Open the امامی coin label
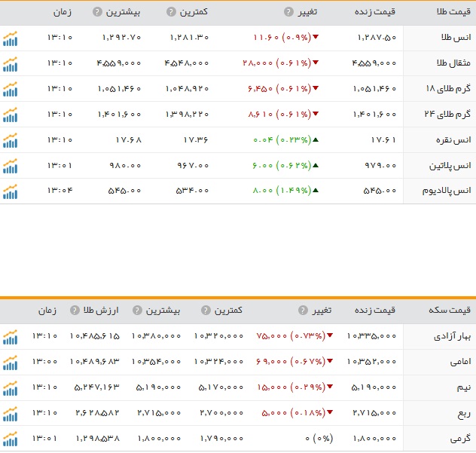This screenshot has width=476, height=453. coord(460,362)
